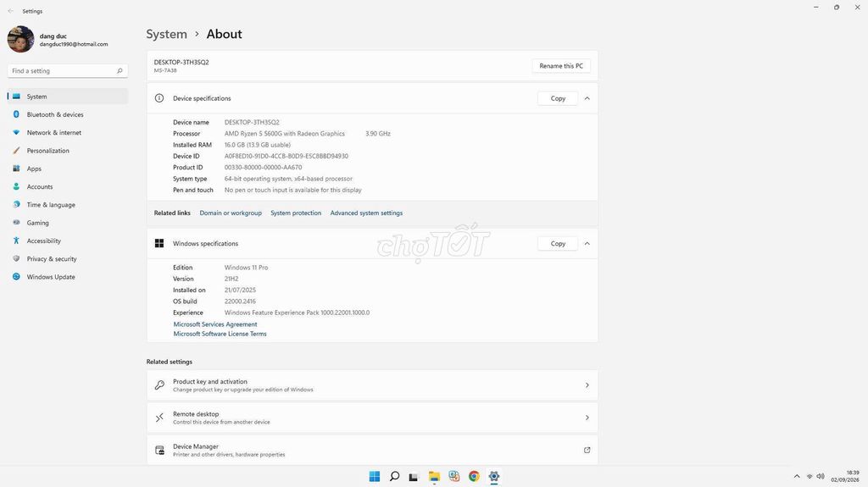Click the chevron on Remote desktop row

coord(587,418)
